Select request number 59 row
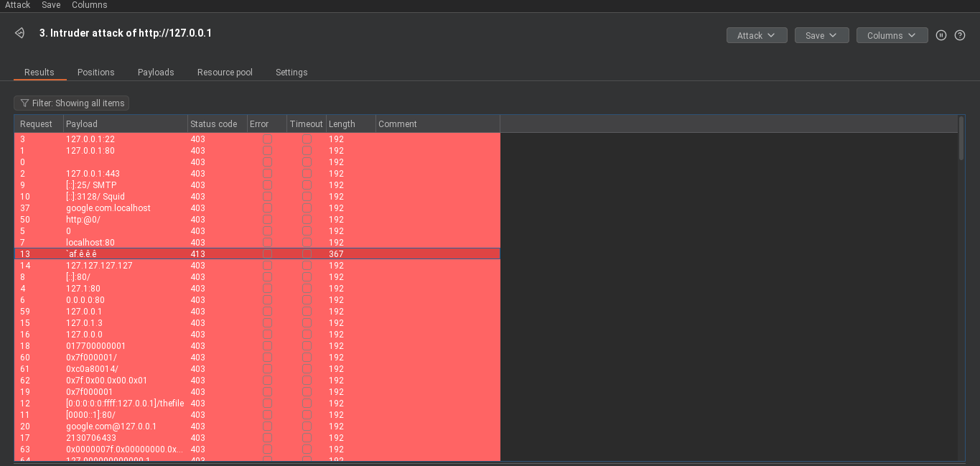Image resolution: width=980 pixels, height=466 pixels. pyautogui.click(x=257, y=312)
